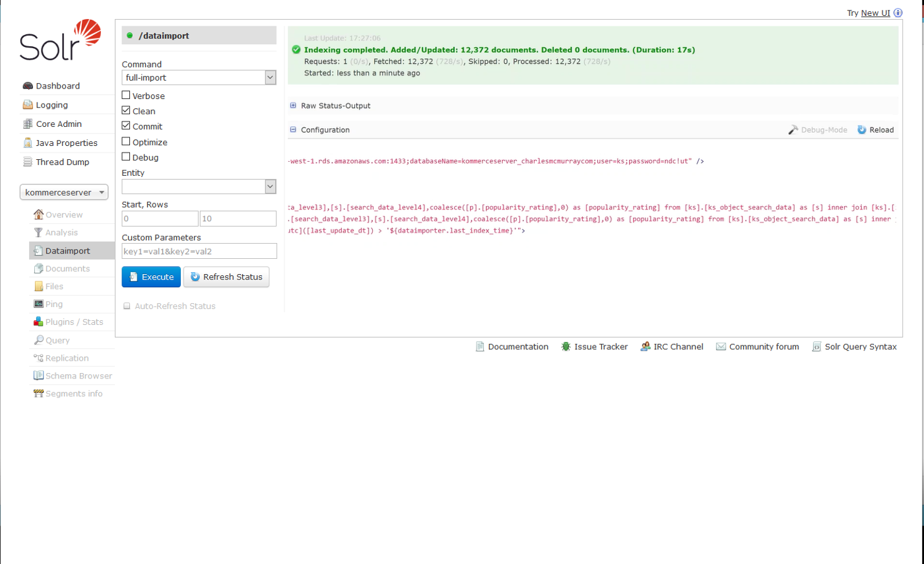
Task: Click the Dashboard gauge icon
Action: click(28, 86)
